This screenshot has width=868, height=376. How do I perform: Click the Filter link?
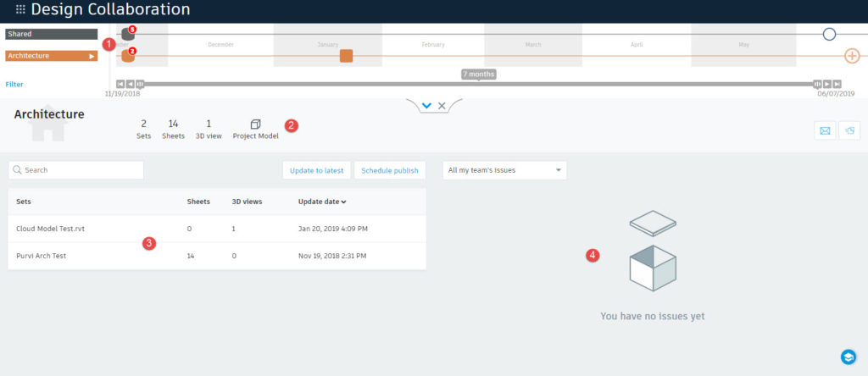coord(14,85)
